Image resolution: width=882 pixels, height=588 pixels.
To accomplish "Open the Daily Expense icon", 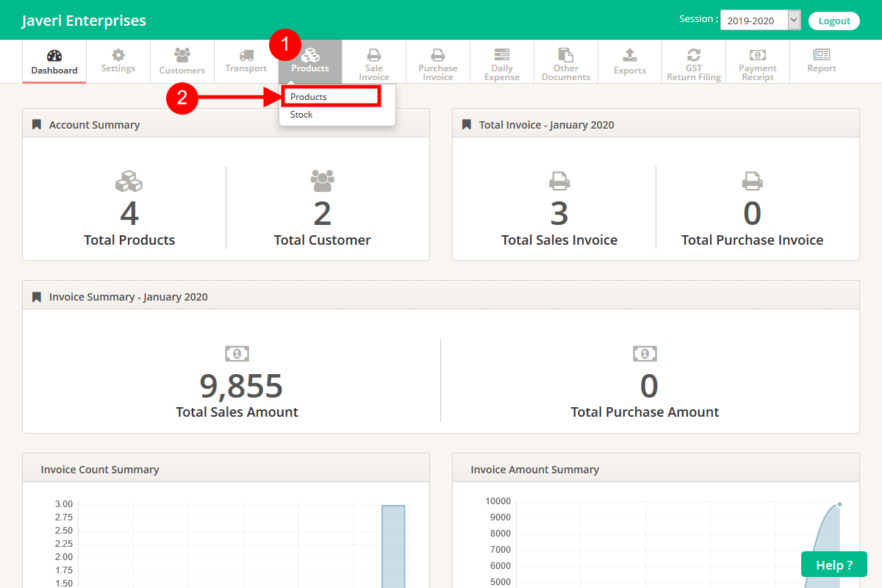I will click(x=502, y=55).
